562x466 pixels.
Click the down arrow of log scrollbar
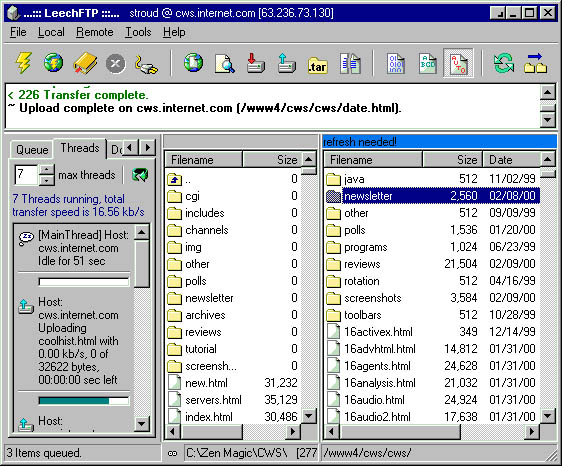[x=548, y=120]
